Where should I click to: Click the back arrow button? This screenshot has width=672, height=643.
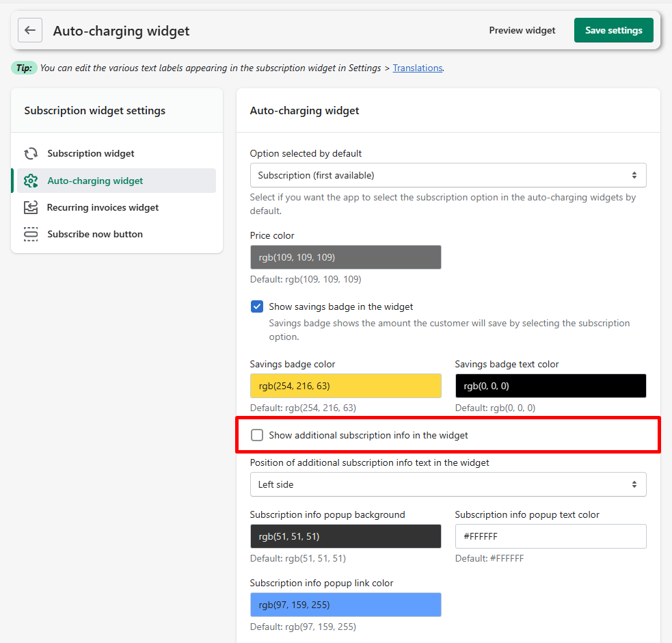pyautogui.click(x=30, y=31)
